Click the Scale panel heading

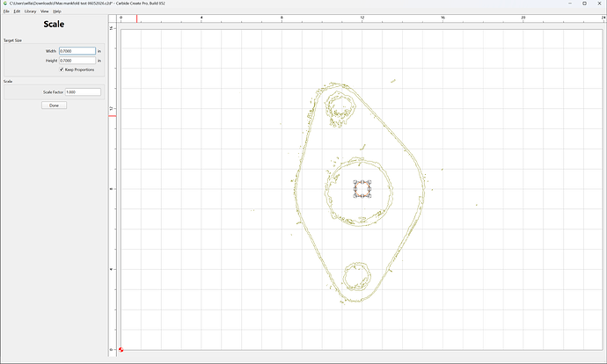[x=54, y=24]
